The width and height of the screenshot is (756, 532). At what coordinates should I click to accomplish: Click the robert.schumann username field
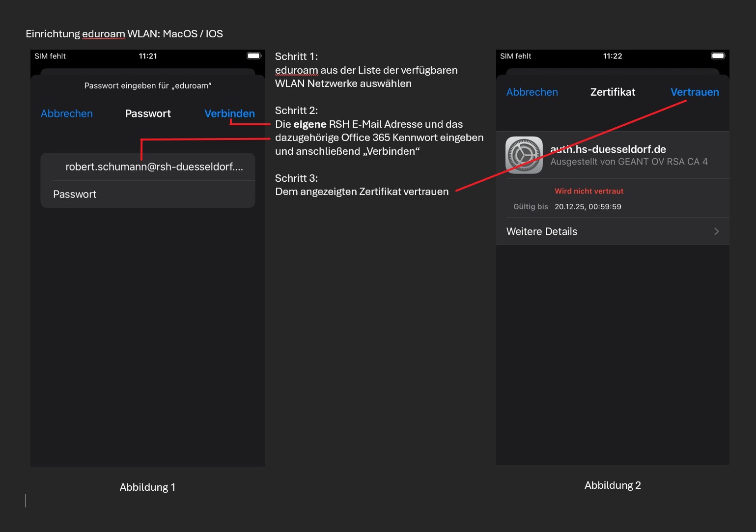tap(154, 167)
